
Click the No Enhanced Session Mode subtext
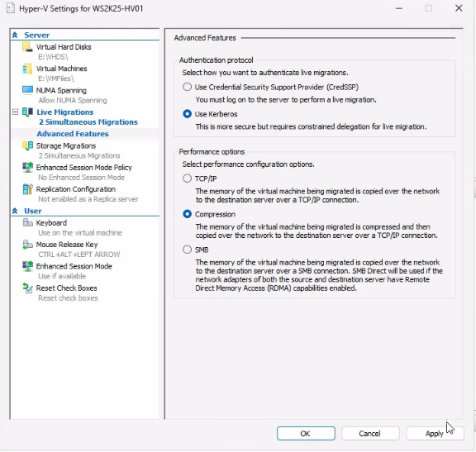click(81, 178)
